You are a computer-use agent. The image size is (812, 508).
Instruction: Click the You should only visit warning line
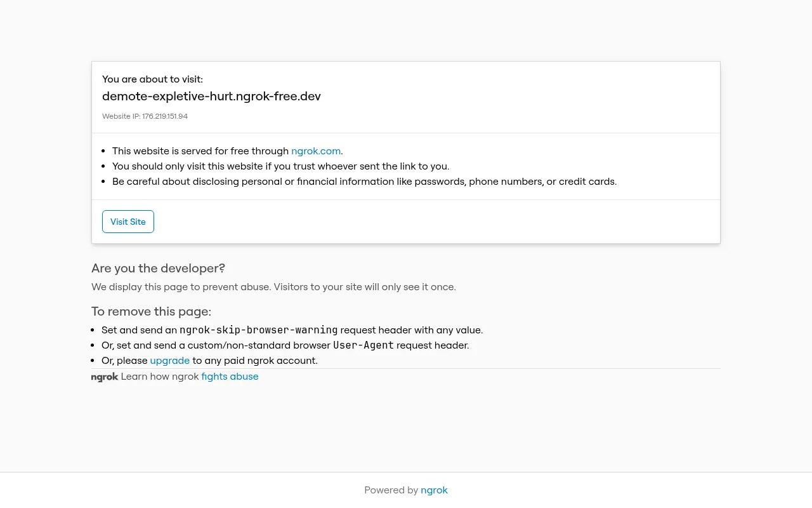click(x=280, y=166)
